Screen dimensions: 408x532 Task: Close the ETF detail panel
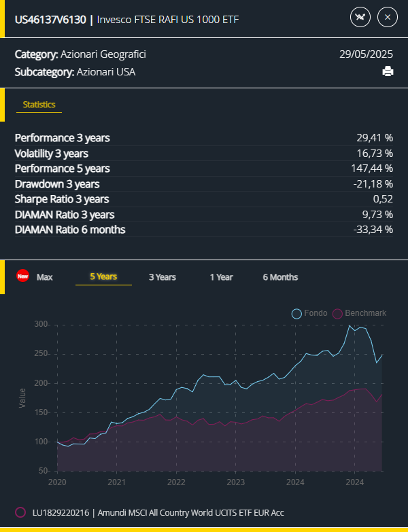387,18
